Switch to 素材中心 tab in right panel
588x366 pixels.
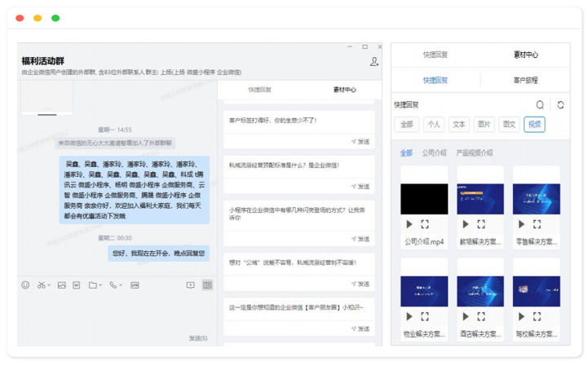pos(525,55)
